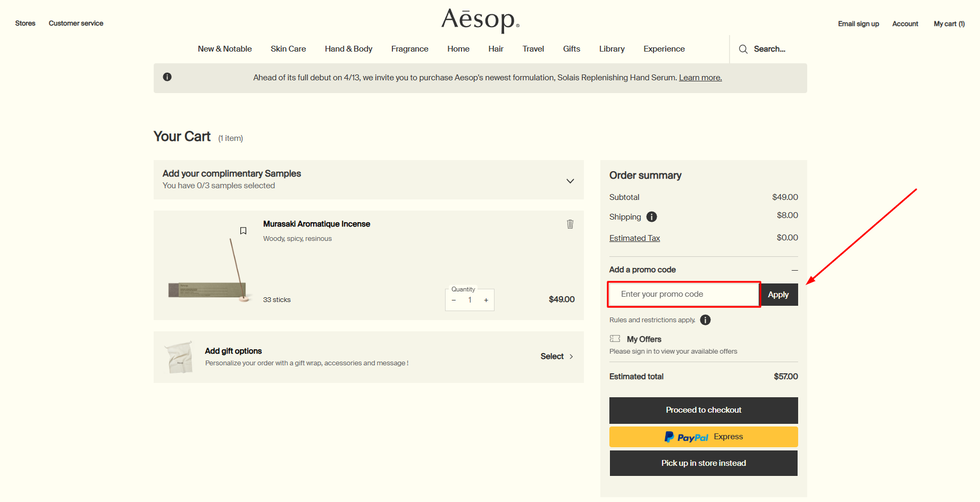
Task: Open Gifts menu
Action: [x=572, y=49]
